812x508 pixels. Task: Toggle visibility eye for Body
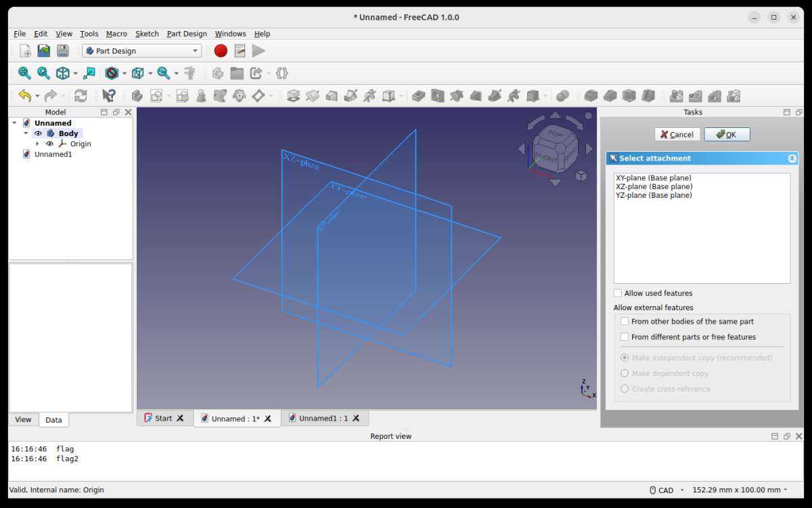coord(38,133)
